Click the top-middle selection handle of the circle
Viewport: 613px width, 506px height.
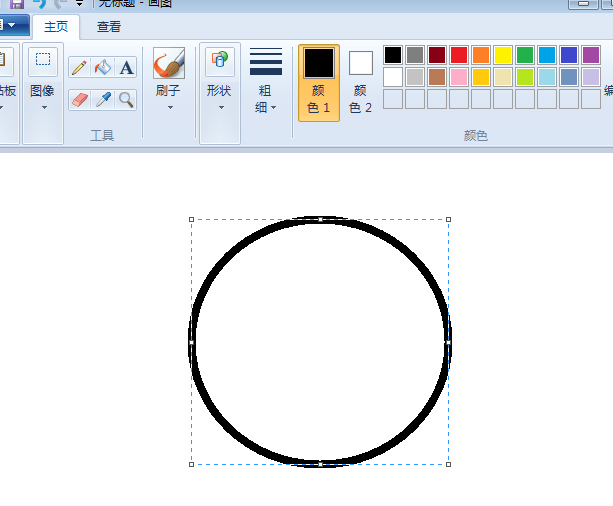click(320, 219)
